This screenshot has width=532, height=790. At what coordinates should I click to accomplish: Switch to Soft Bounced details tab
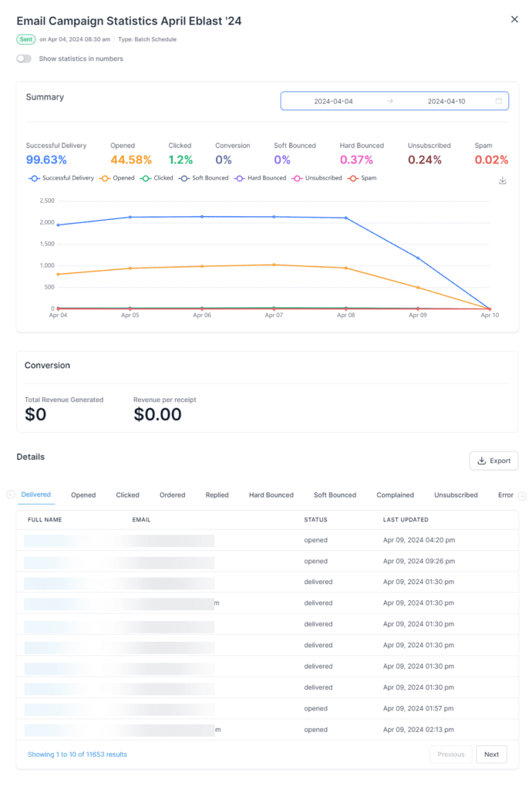tap(335, 495)
